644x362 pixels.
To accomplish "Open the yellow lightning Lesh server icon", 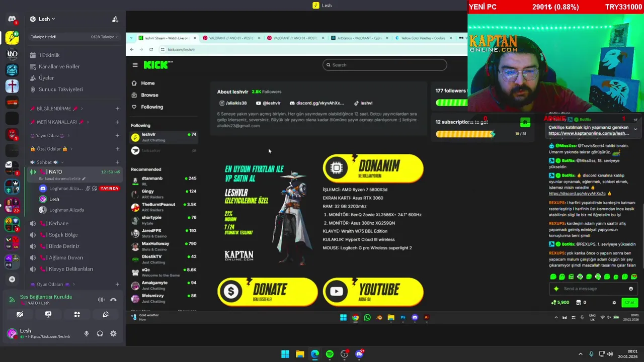I will 12,37.
